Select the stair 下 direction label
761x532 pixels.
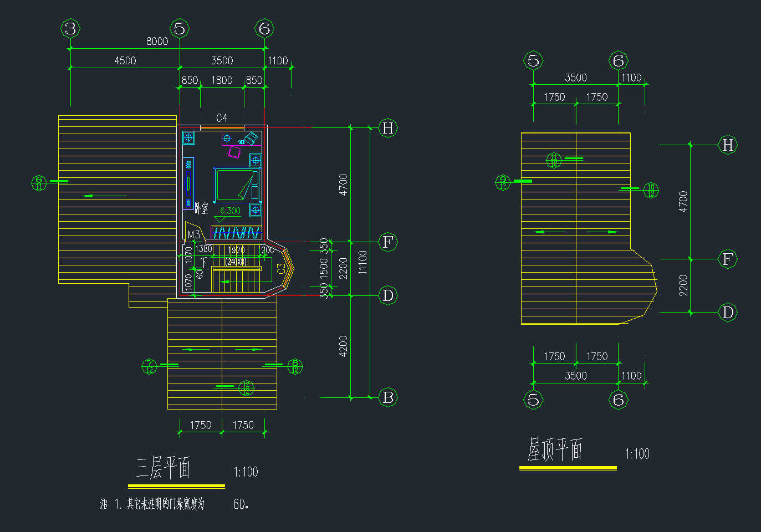click(x=204, y=262)
